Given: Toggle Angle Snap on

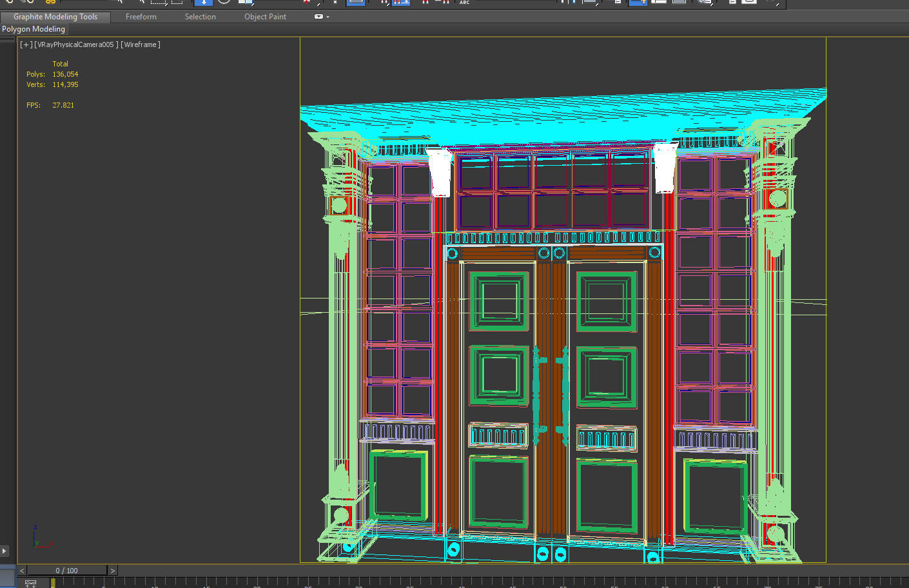Looking at the screenshot, I should coord(401,3).
